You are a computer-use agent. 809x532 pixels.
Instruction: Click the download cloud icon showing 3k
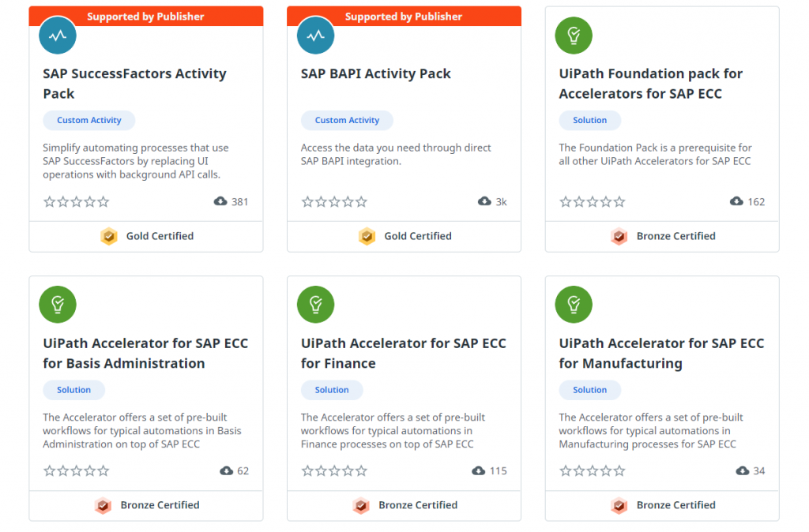[x=484, y=201]
